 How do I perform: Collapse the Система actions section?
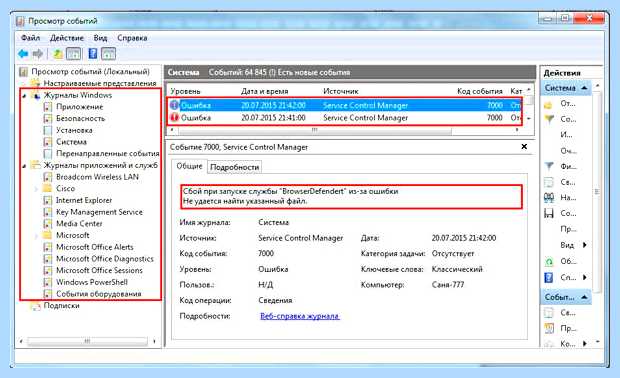pos(584,88)
